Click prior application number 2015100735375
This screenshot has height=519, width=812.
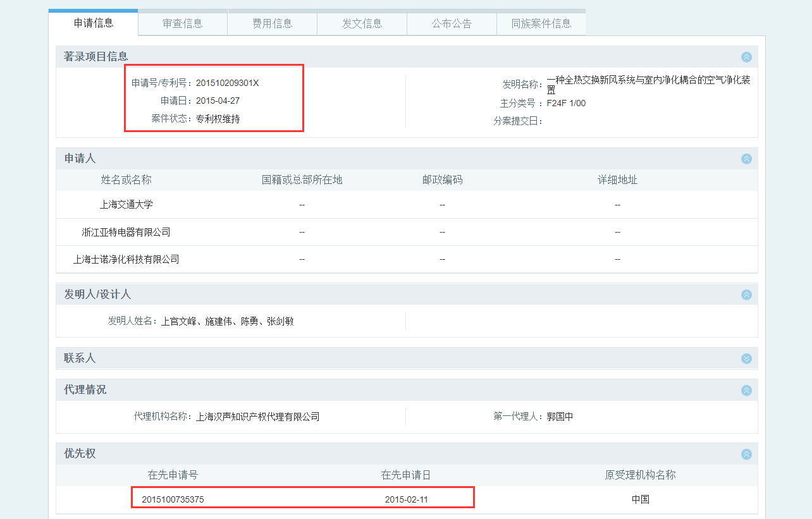click(173, 499)
